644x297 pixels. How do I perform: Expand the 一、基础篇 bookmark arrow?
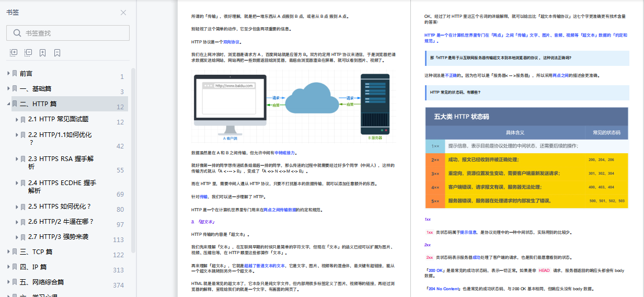click(8, 89)
